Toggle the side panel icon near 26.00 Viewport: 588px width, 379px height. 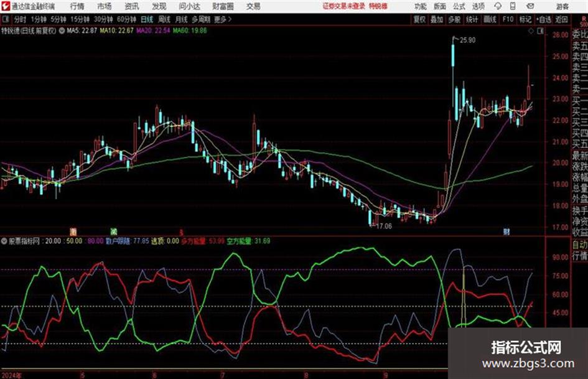(540, 31)
